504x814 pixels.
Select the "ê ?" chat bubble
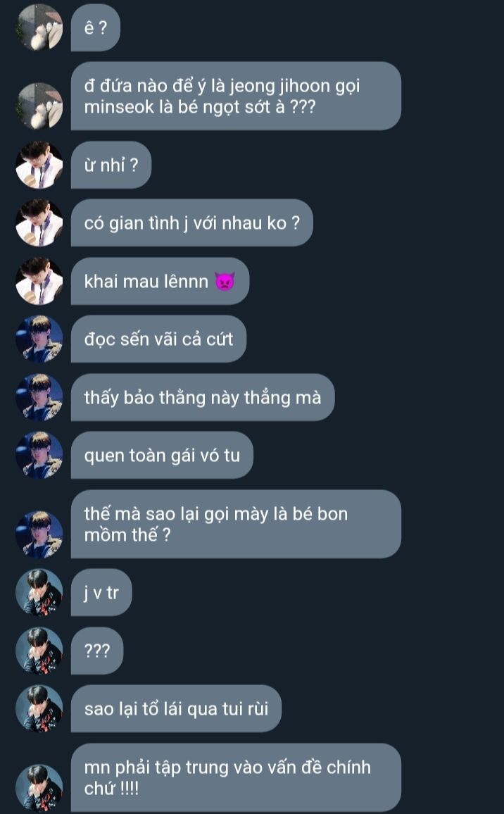click(x=96, y=27)
